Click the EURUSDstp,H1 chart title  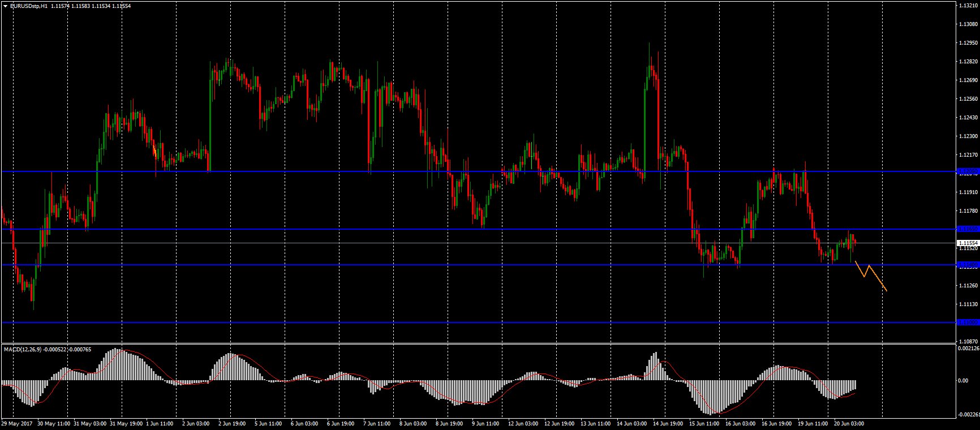click(x=29, y=6)
